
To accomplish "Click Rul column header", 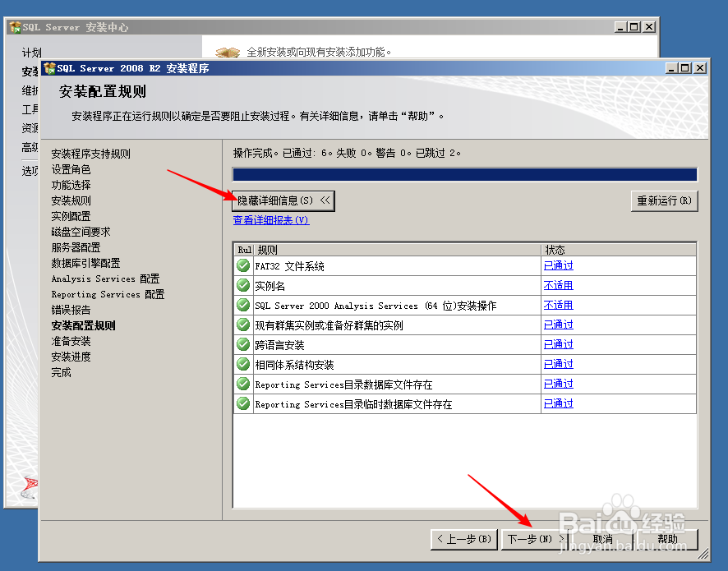I will point(244,250).
